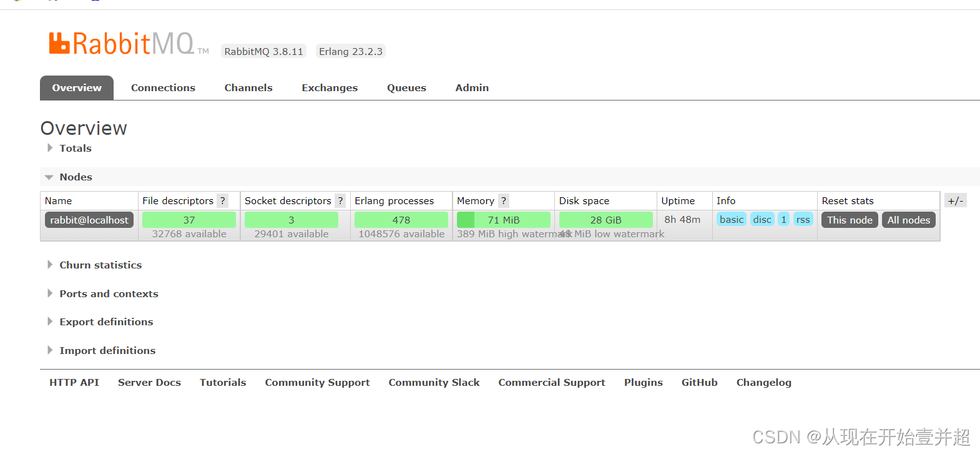This screenshot has width=980, height=452.
Task: Open the Changelog footer link
Action: pos(763,382)
